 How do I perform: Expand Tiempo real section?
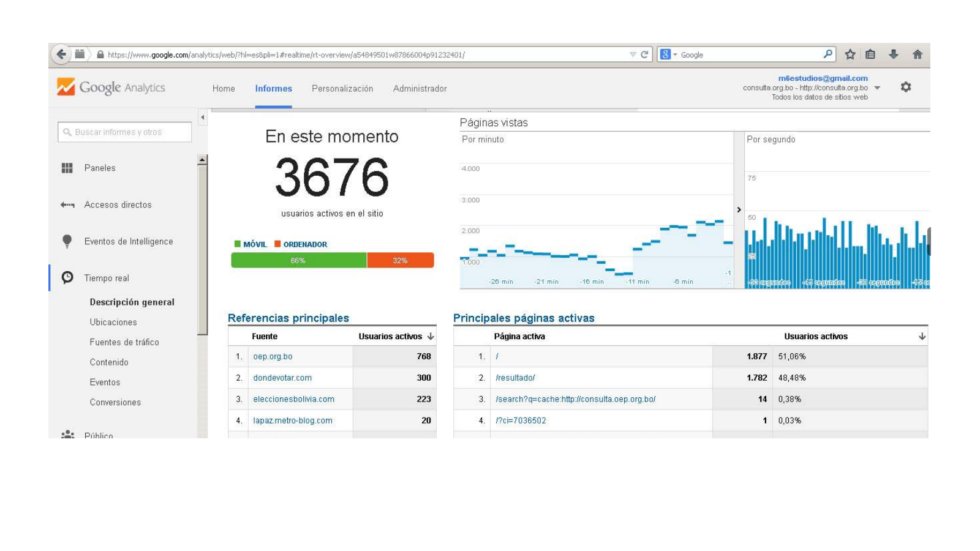[107, 278]
